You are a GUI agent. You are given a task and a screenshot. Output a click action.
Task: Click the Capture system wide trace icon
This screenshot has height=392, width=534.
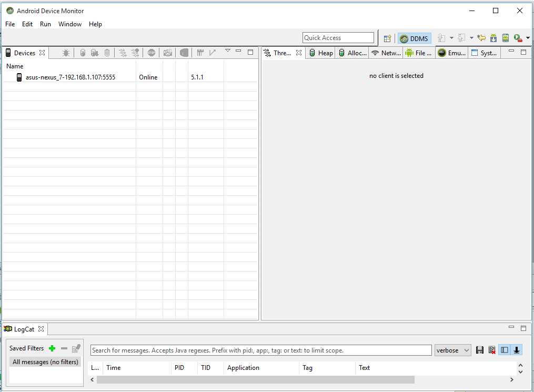click(x=200, y=53)
